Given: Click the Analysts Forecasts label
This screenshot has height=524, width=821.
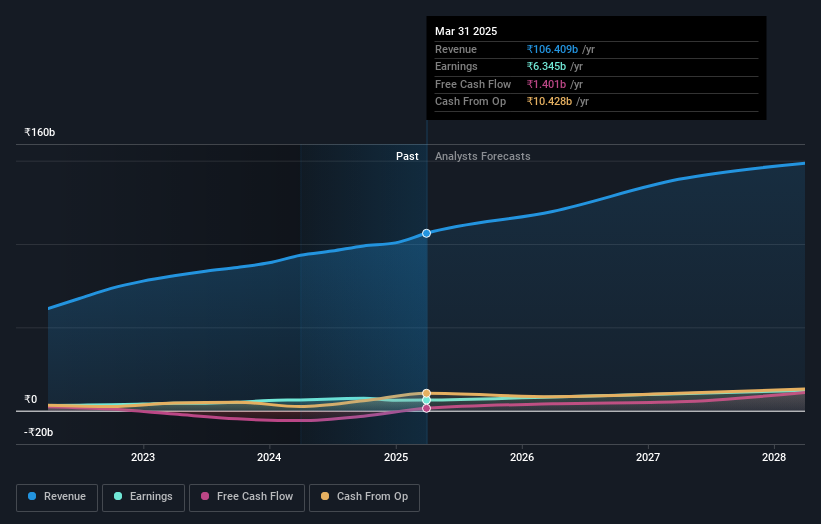Looking at the screenshot, I should coord(483,157).
